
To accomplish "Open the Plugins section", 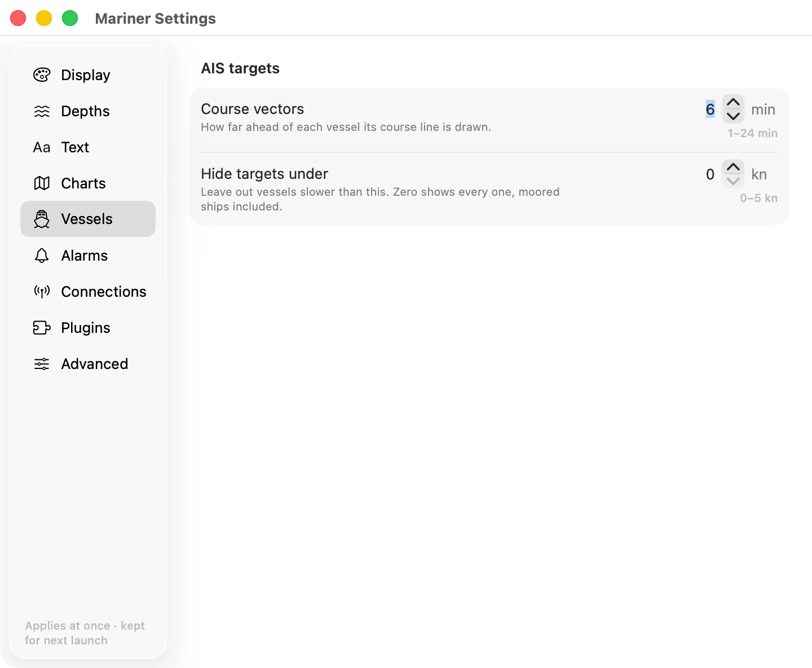I will [88, 328].
